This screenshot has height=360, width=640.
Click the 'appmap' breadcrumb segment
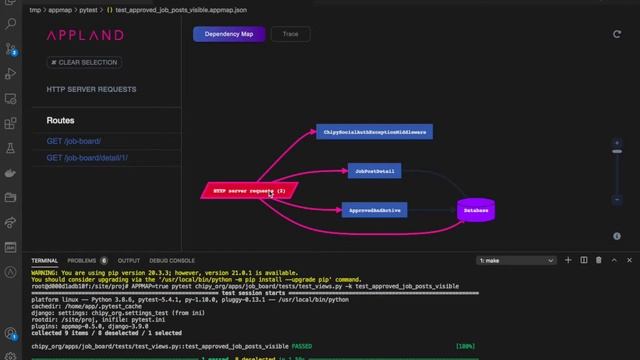[x=60, y=10]
